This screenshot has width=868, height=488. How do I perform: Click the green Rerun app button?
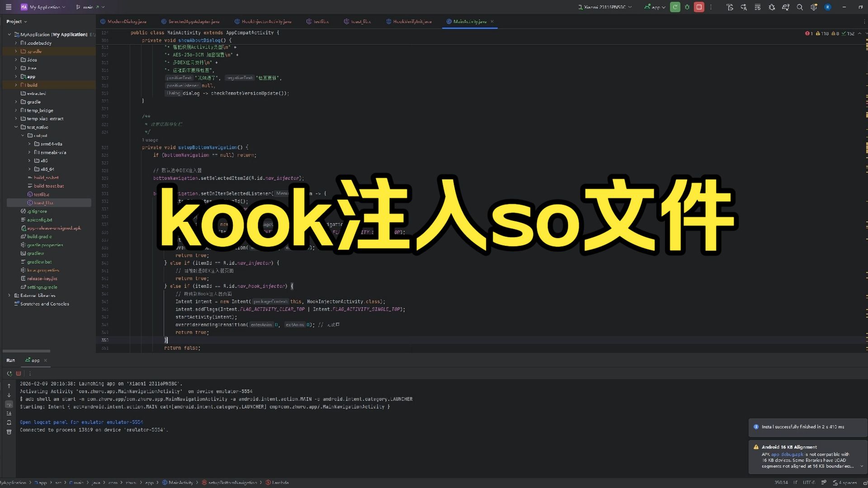click(675, 7)
